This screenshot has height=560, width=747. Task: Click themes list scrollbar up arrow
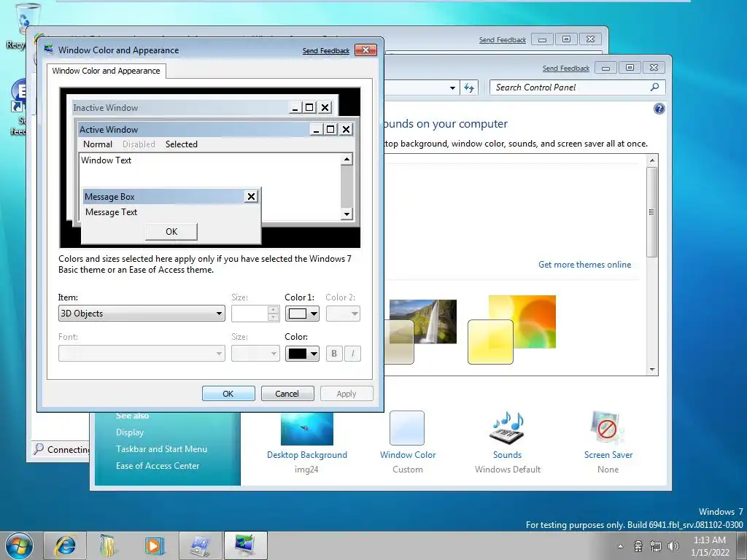651,160
